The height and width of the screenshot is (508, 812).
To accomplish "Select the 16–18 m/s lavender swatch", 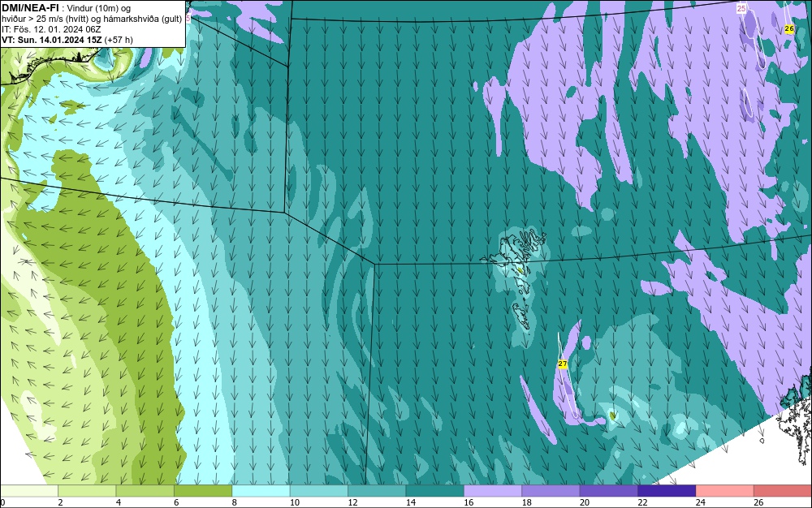I will click(493, 491).
